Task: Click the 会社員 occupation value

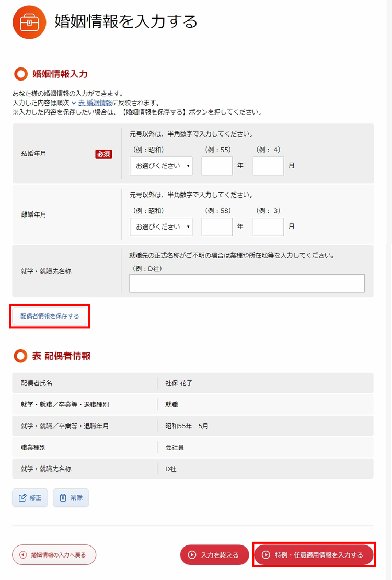Action: (x=175, y=448)
